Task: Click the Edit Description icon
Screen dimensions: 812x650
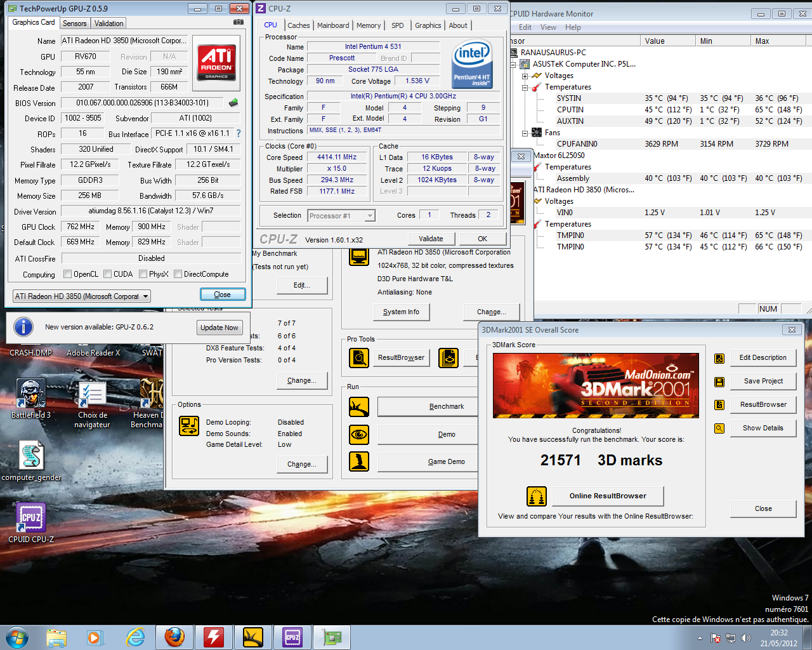Action: (719, 358)
